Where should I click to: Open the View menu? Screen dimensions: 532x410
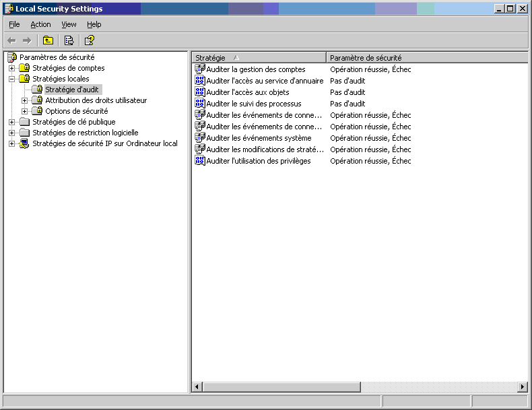(x=69, y=24)
